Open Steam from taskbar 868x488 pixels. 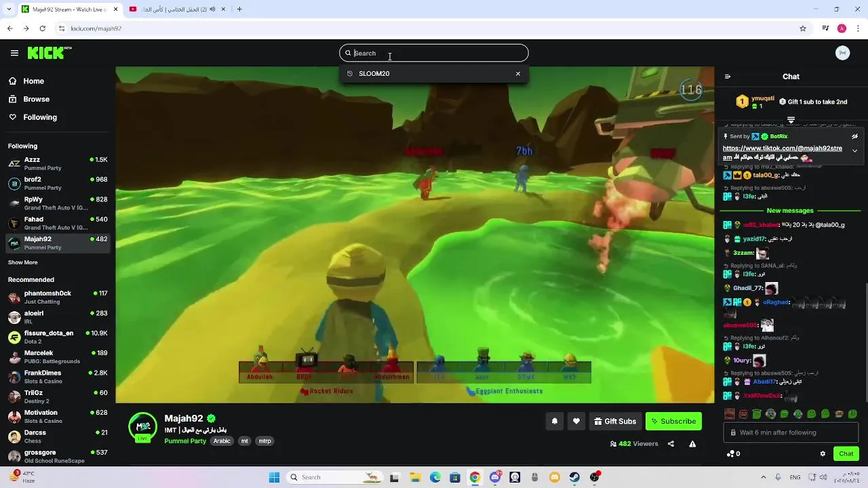(574, 477)
